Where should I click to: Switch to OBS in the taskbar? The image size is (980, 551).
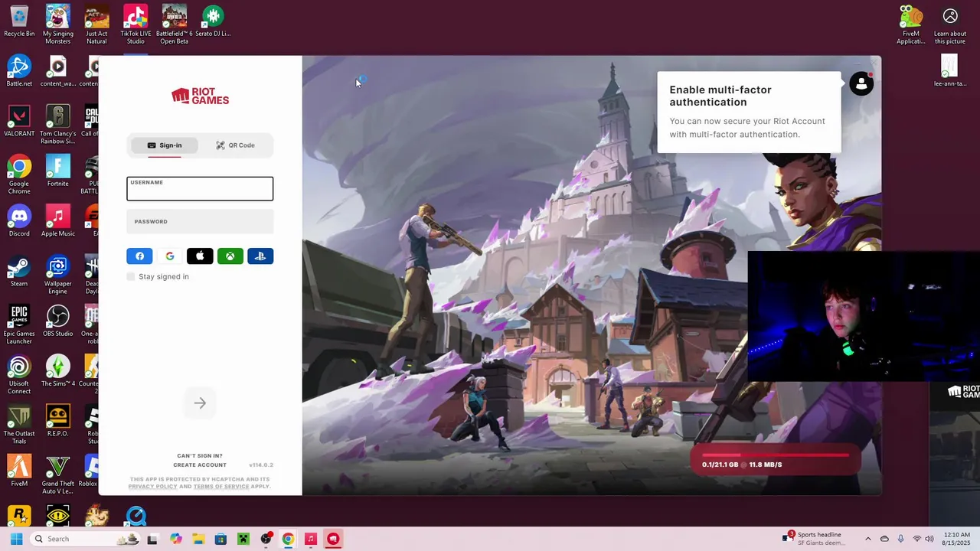(x=266, y=539)
